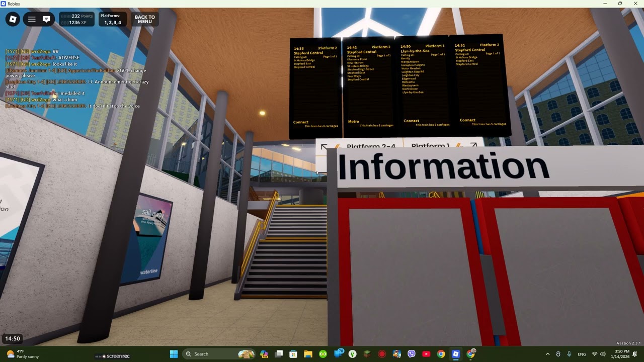Click chat message 'ADVERSE' from TearfulSoft

tap(42, 58)
